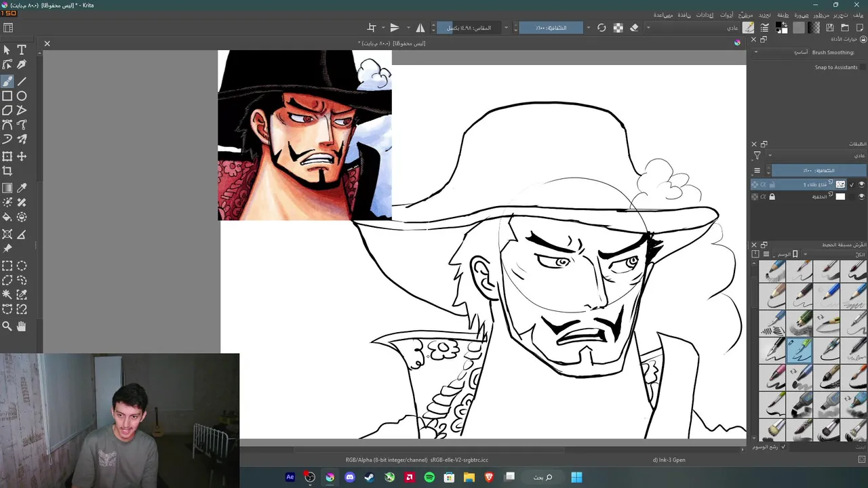Toggle Preserve Alpha checkerboard button
The image size is (868, 488).
pyautogui.click(x=618, y=28)
